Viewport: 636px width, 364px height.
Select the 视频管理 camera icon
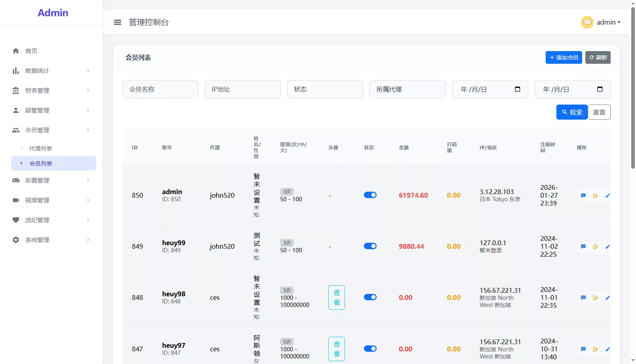(16, 200)
